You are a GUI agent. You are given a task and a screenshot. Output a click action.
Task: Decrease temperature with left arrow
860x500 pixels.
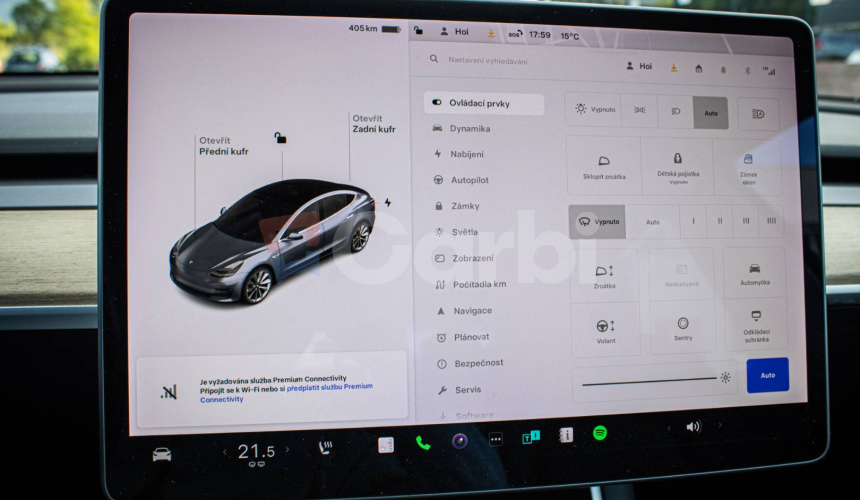click(x=224, y=452)
